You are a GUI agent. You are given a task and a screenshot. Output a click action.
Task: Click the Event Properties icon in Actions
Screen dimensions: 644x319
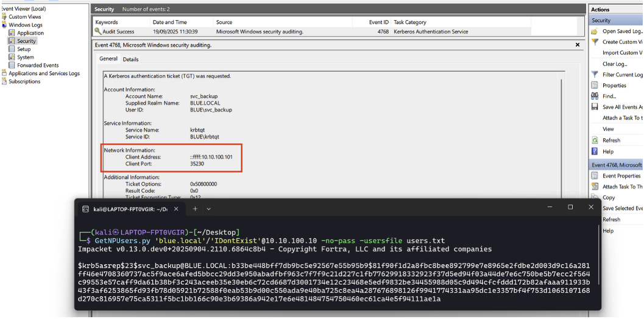pyautogui.click(x=594, y=176)
